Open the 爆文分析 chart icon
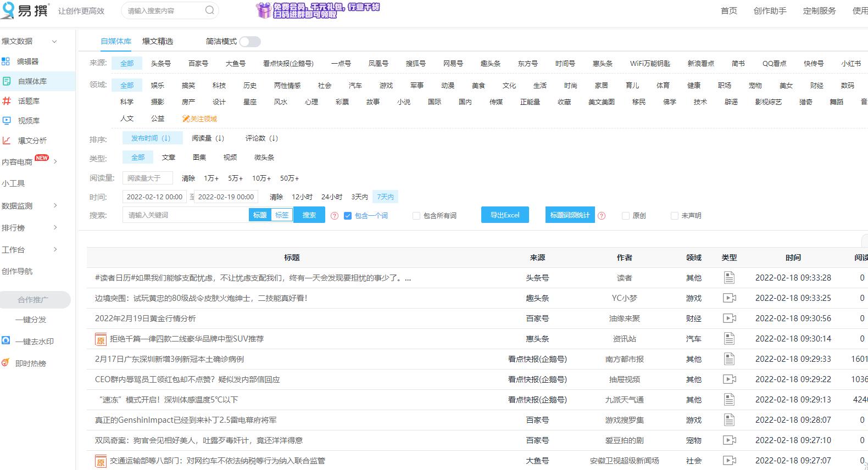 [7, 141]
